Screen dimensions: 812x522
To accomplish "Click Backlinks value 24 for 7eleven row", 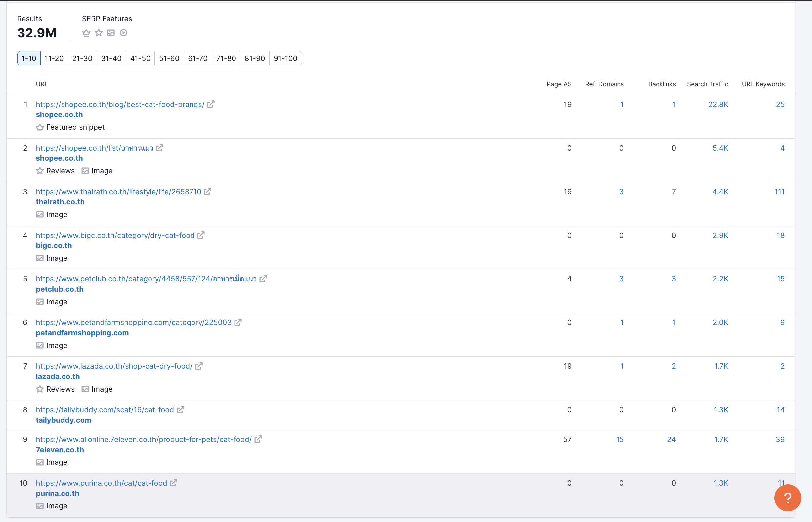I will [671, 439].
